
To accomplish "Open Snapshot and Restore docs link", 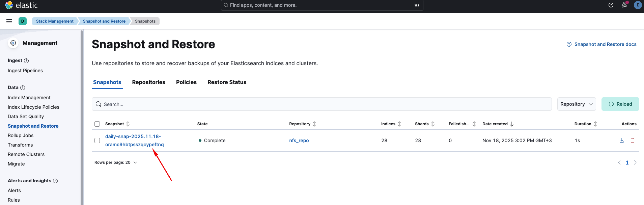I will tap(605, 44).
